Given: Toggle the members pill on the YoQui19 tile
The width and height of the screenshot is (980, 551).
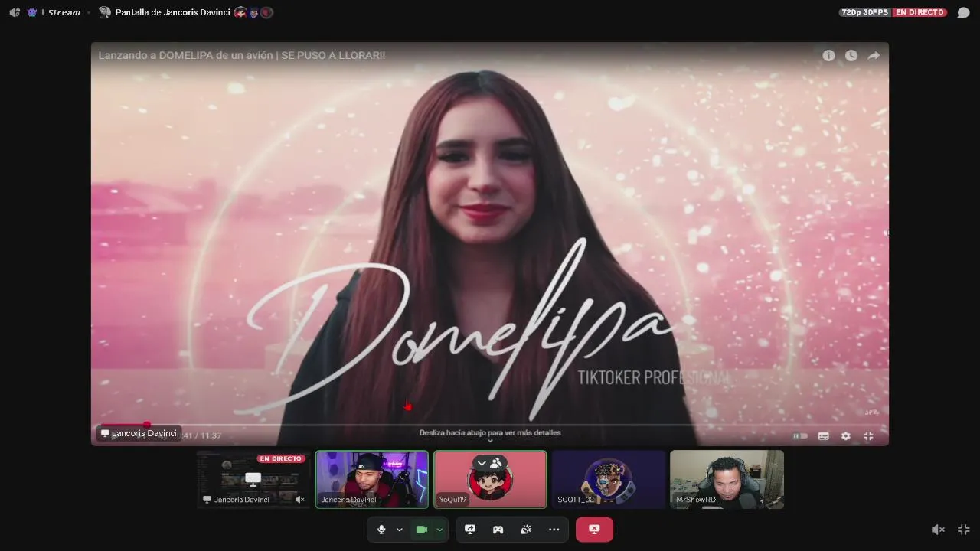Looking at the screenshot, I should pyautogui.click(x=490, y=463).
